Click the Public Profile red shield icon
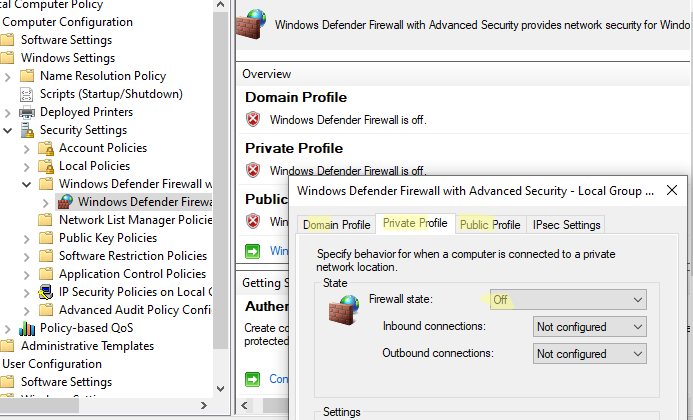 point(253,221)
